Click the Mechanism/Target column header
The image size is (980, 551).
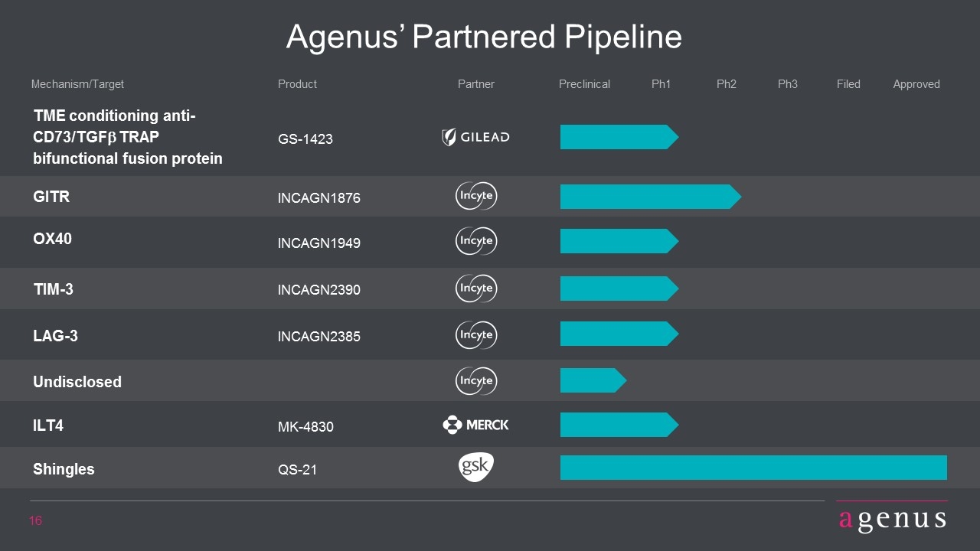tap(77, 84)
